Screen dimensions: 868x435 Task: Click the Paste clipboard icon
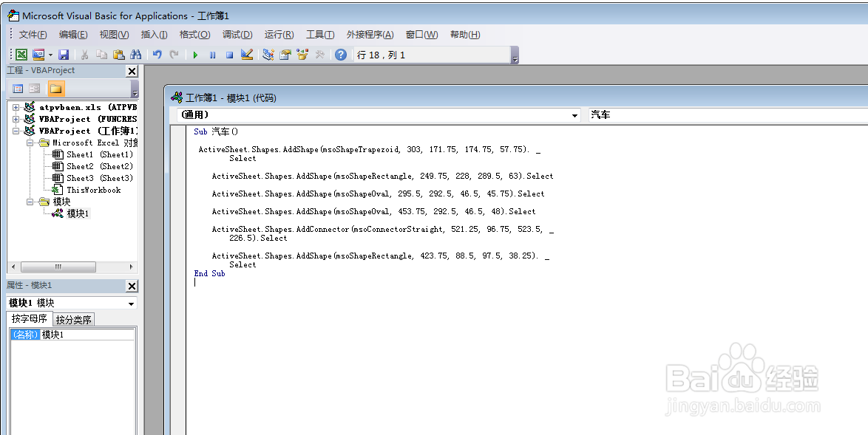[118, 55]
